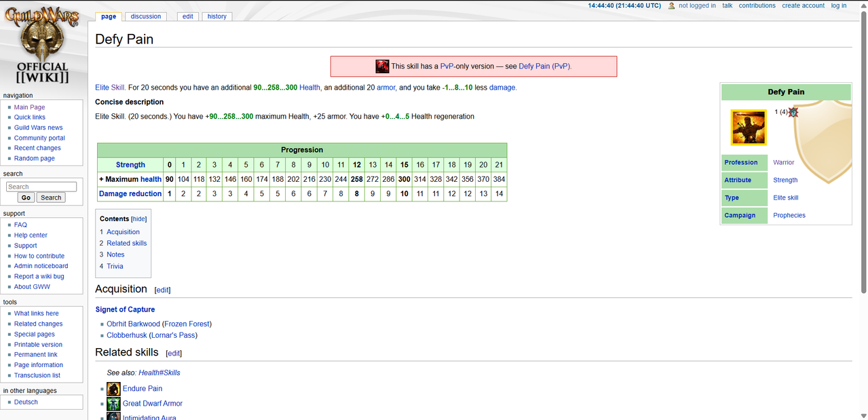The width and height of the screenshot is (868, 420).
Task: Click Damage reduction row header link
Action: pos(130,193)
